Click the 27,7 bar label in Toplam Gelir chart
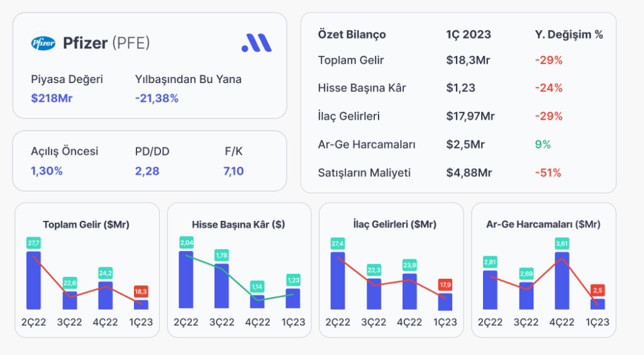644x355 pixels. [x=33, y=243]
